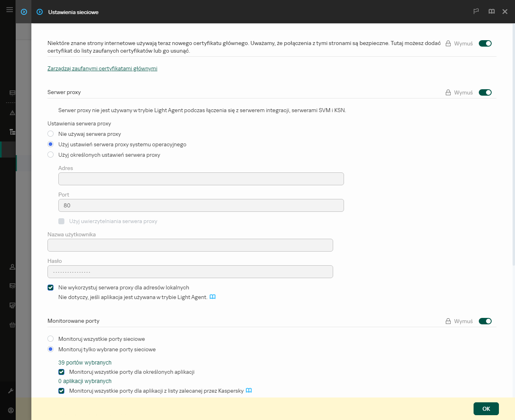Viewport: 515px width, 420px height.
Task: Click the shopping basket sidebar icon
Action: pos(12,325)
